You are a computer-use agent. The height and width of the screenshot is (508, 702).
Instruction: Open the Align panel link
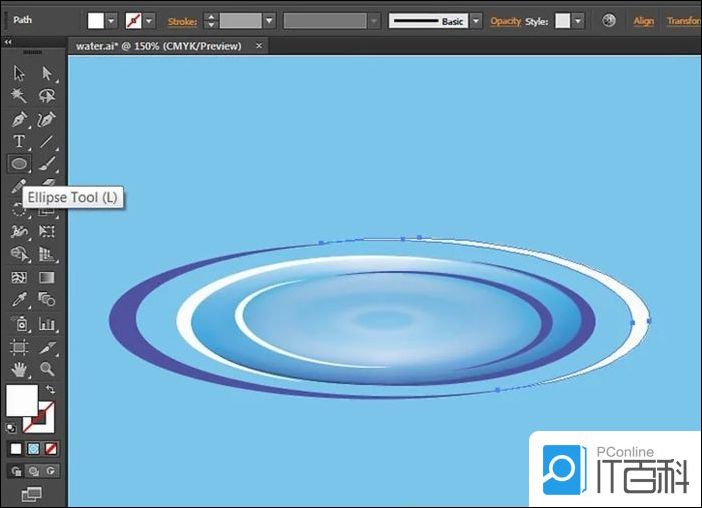[644, 20]
